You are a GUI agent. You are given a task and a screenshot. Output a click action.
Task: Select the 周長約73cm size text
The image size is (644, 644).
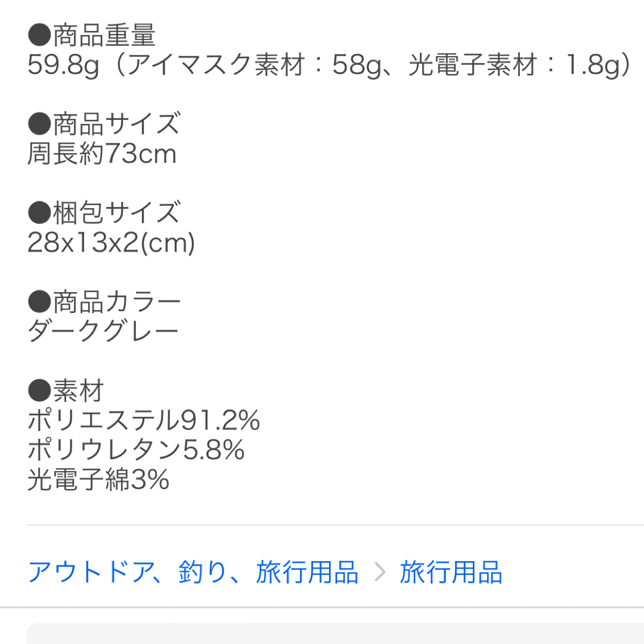[x=102, y=154]
